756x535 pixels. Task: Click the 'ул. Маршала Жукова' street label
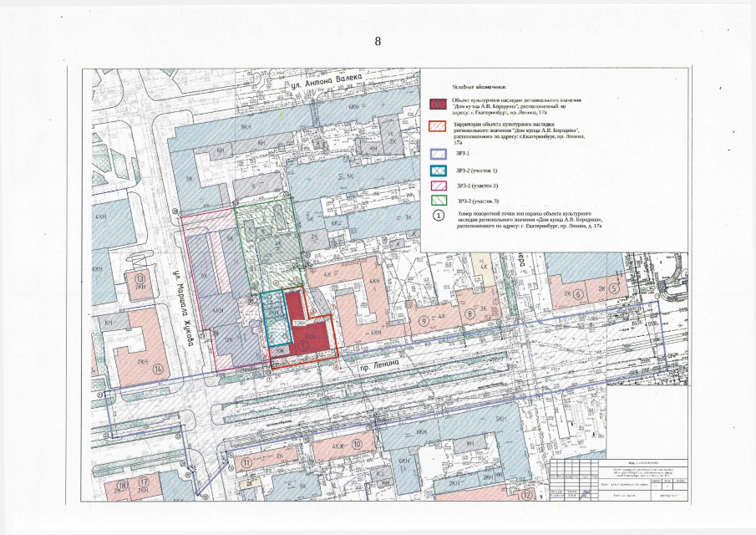click(186, 308)
